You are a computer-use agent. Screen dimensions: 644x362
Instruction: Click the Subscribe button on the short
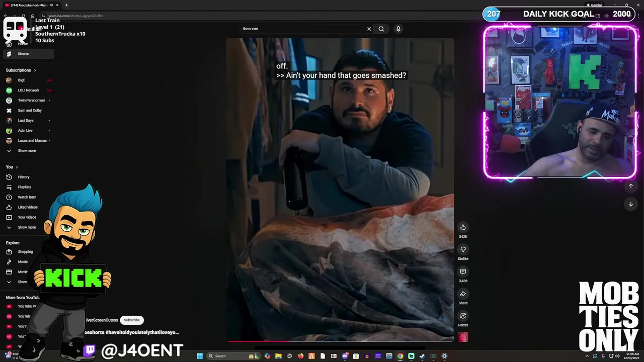[132, 320]
